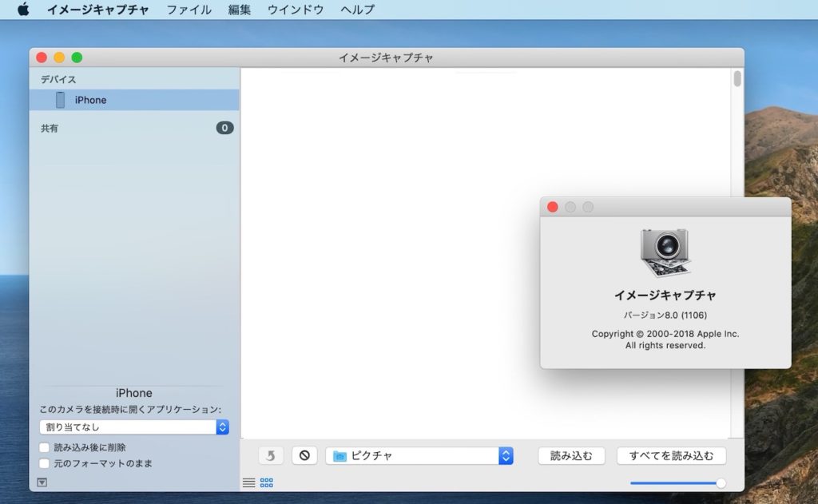Select the iPhone device in the sidebar
The height and width of the screenshot is (504, 818).
pyautogui.click(x=90, y=100)
